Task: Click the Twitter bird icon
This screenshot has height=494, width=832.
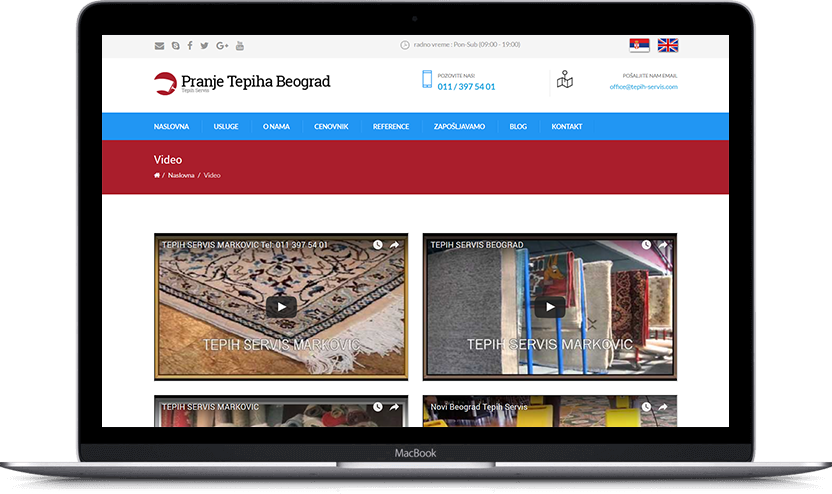Action: click(x=204, y=45)
